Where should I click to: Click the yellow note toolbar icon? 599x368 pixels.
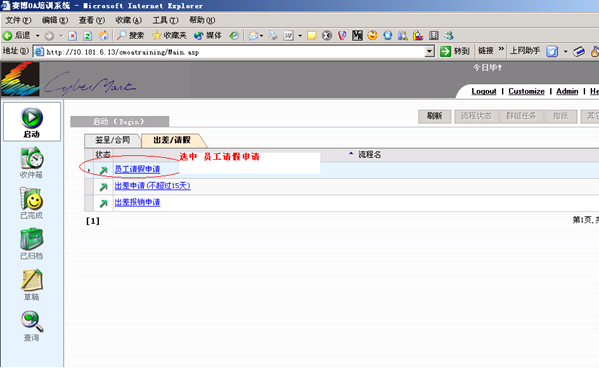[312, 36]
